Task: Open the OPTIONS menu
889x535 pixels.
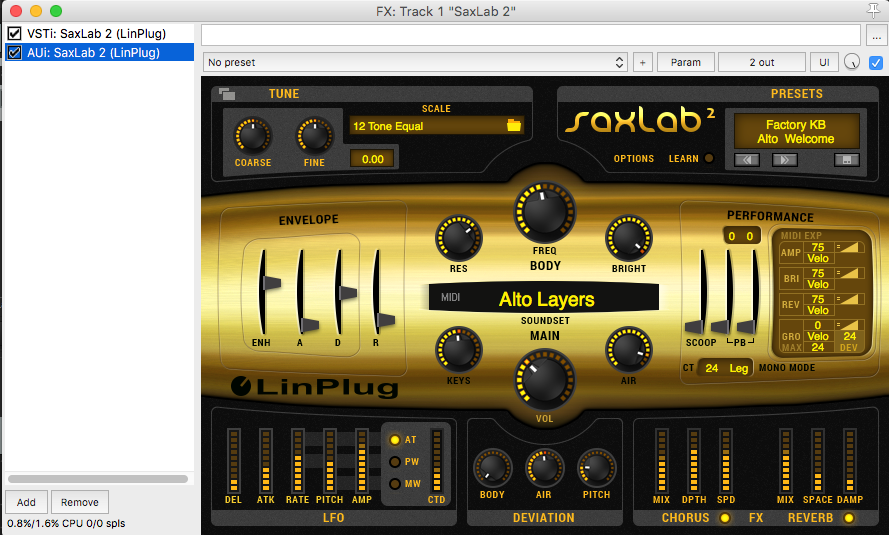Action: 633,159
